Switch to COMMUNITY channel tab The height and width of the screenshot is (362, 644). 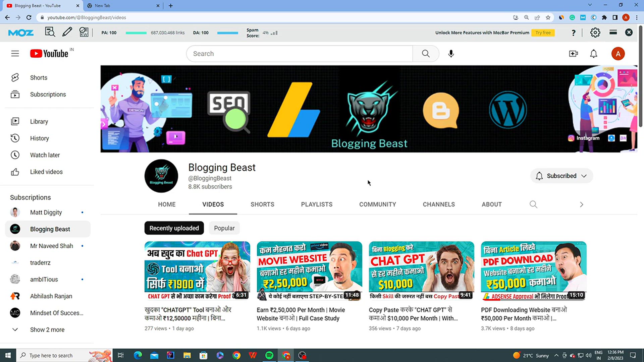(378, 204)
